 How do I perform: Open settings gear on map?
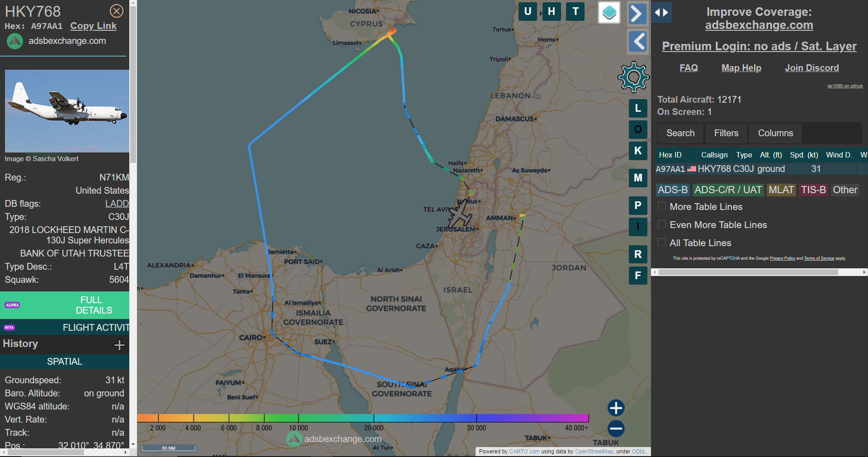tap(633, 77)
